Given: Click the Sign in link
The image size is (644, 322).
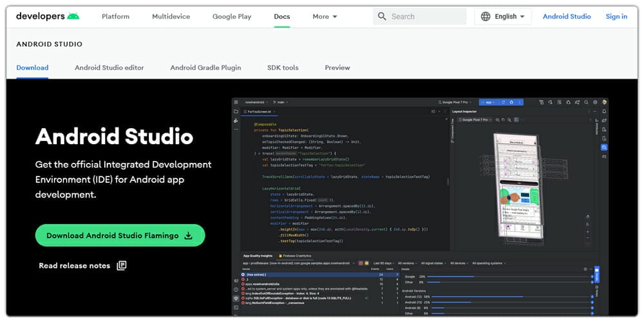Looking at the screenshot, I should click(616, 17).
